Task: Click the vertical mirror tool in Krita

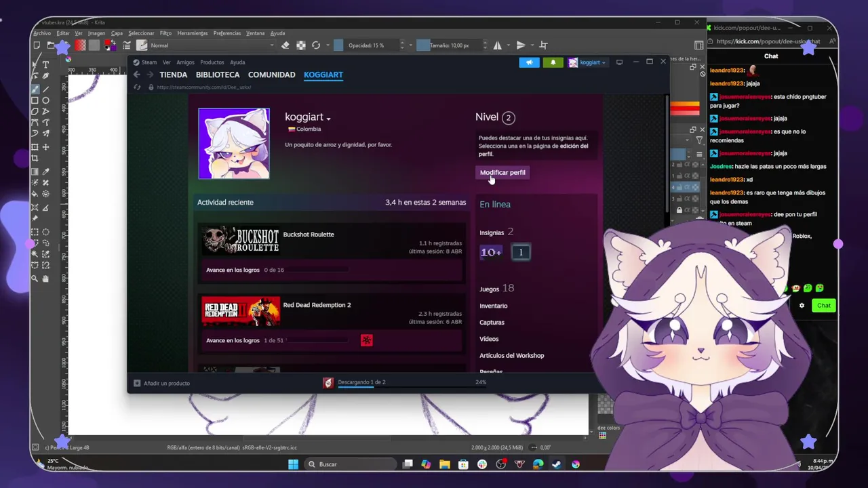Action: (x=520, y=45)
